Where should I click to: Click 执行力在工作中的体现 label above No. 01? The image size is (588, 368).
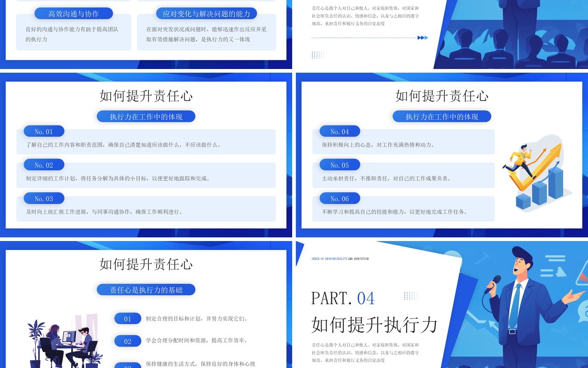(x=146, y=117)
